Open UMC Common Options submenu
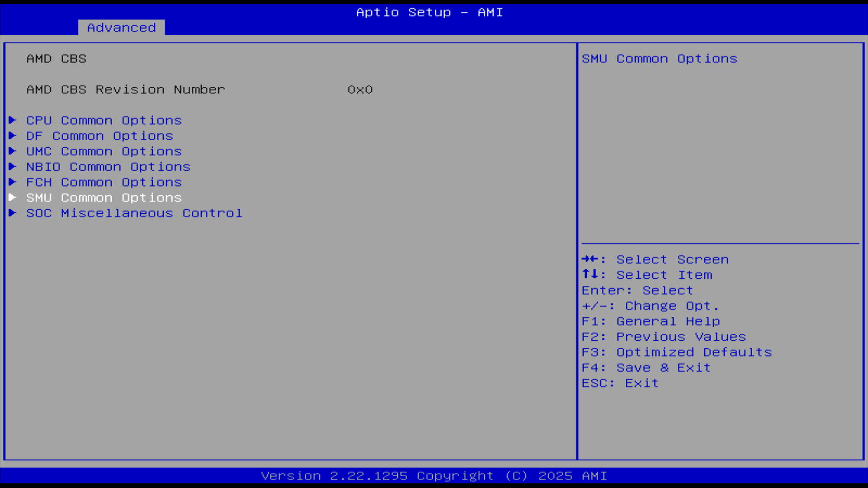868x488 pixels. point(104,151)
